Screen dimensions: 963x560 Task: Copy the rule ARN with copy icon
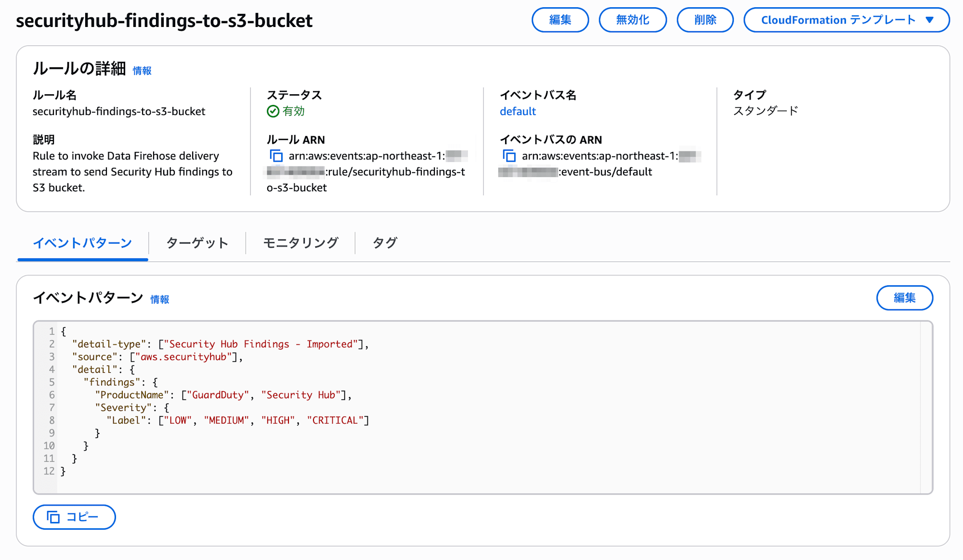coord(276,156)
